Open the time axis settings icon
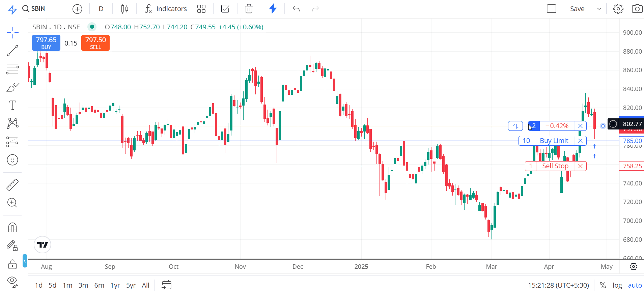Viewport: 644px width, 291px height. pyautogui.click(x=634, y=266)
